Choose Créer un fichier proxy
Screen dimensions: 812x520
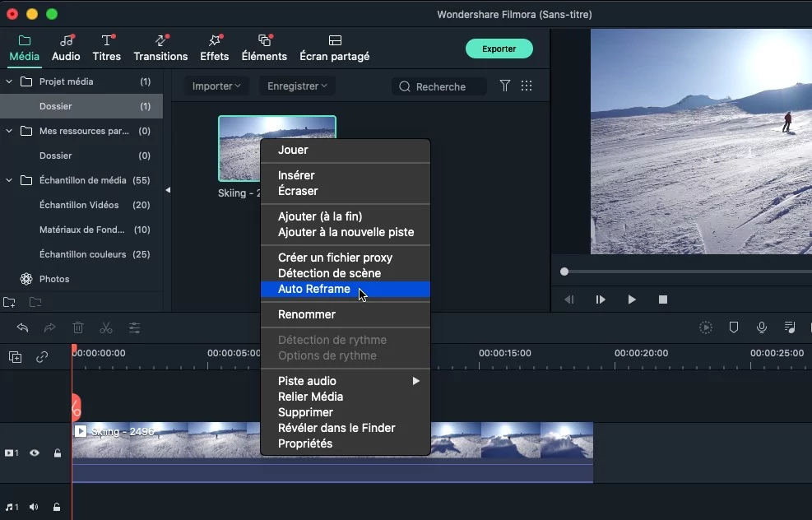click(346, 258)
